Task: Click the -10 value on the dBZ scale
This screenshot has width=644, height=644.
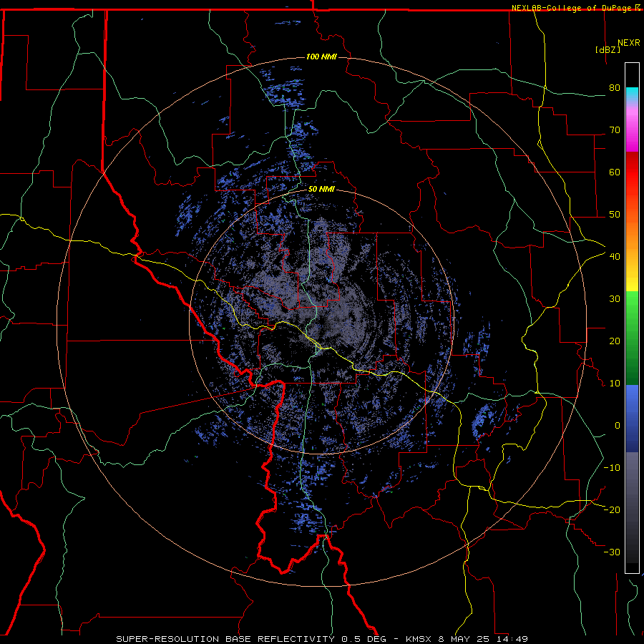Action: coord(612,468)
